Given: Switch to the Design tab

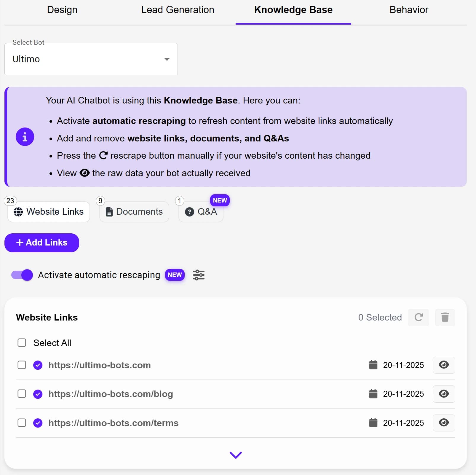Looking at the screenshot, I should click(x=62, y=10).
